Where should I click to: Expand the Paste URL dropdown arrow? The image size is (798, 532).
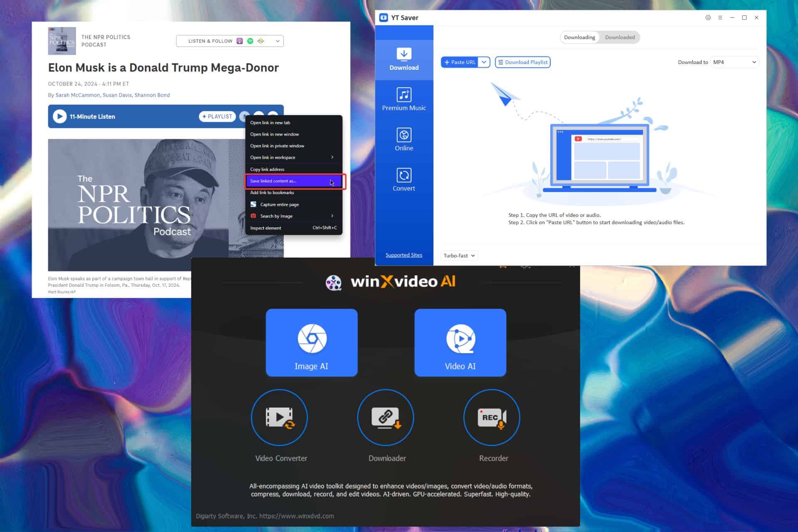pyautogui.click(x=484, y=62)
